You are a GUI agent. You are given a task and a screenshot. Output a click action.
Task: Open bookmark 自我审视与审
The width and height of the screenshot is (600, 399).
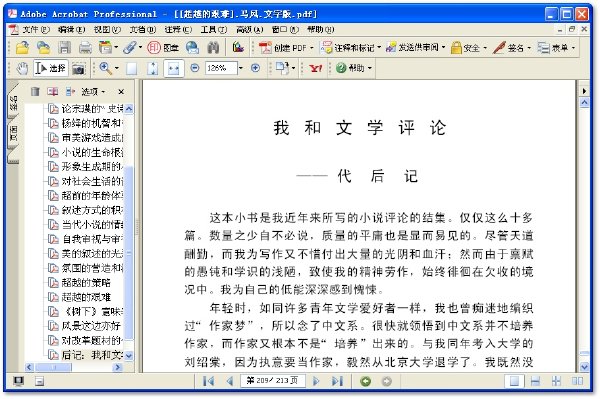click(93, 239)
